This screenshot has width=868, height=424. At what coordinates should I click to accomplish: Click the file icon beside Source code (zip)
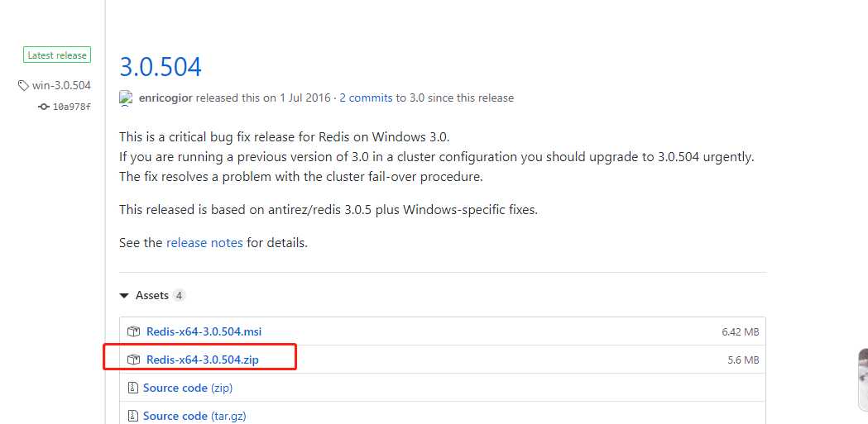[132, 388]
